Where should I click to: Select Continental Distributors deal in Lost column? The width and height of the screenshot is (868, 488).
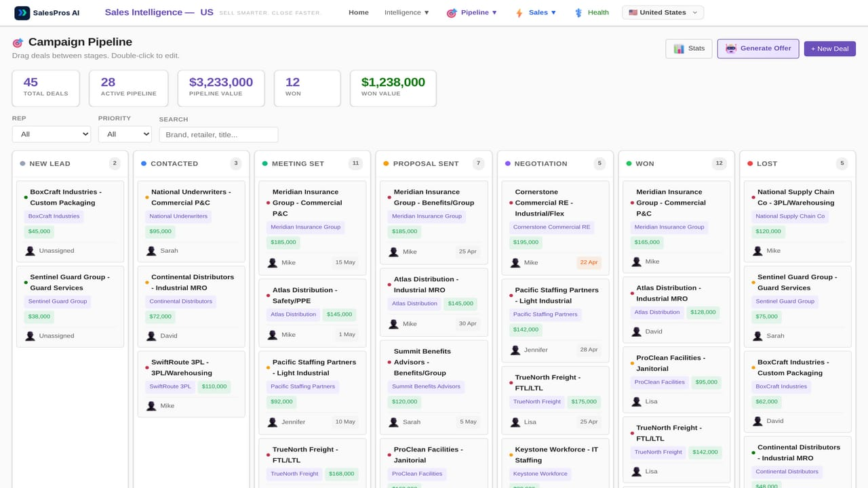(799, 453)
